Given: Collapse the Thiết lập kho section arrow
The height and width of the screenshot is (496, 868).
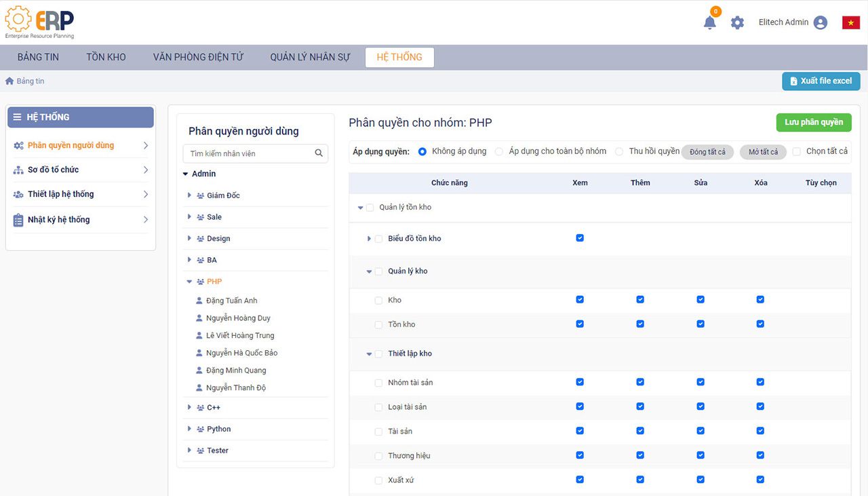Looking at the screenshot, I should [370, 354].
